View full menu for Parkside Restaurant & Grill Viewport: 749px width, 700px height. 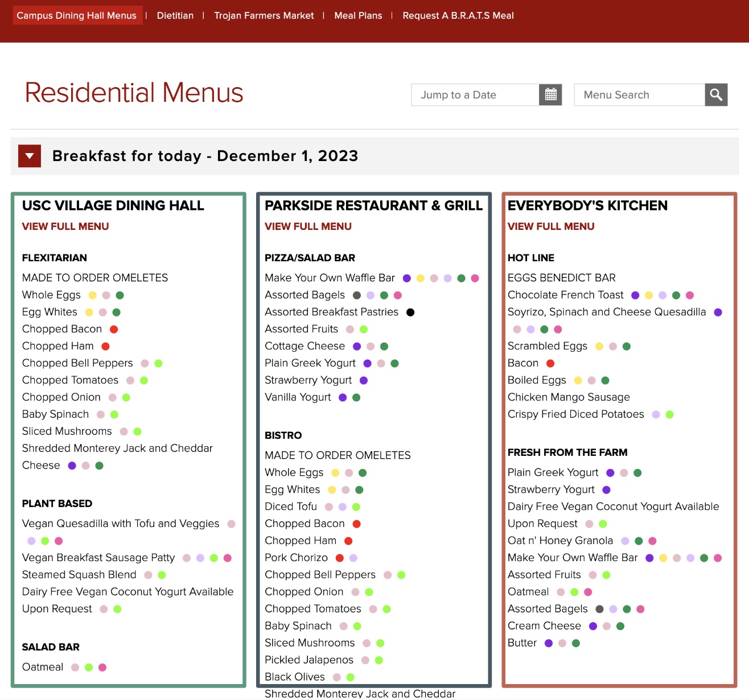point(308,227)
